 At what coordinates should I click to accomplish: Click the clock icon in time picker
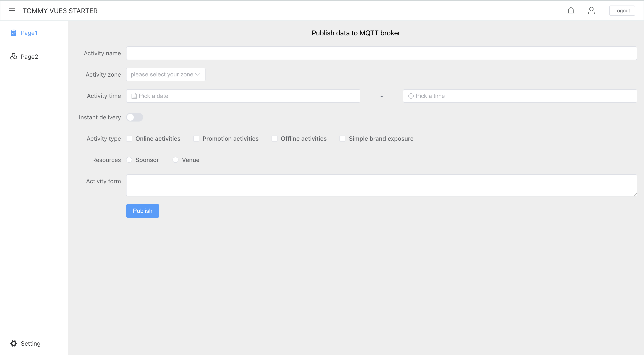[x=411, y=96]
